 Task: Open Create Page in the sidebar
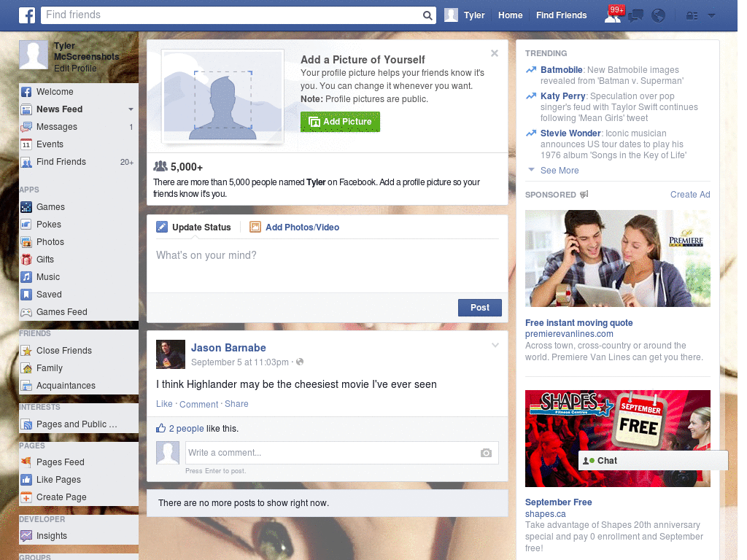point(79,497)
